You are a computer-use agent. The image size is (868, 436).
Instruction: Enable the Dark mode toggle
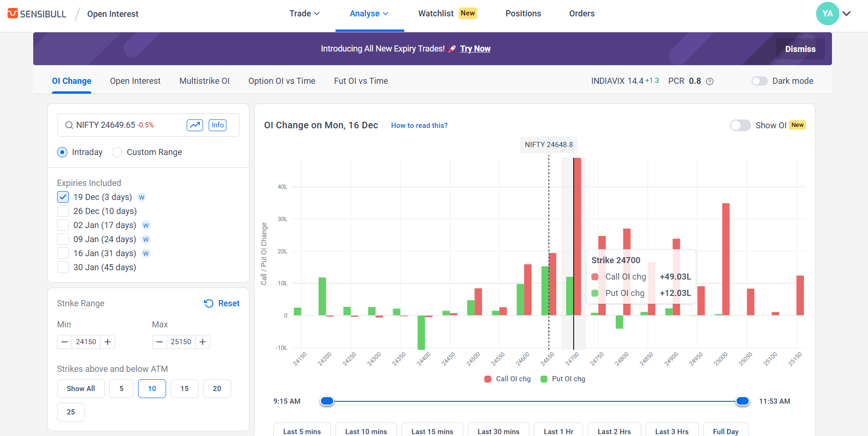click(759, 81)
